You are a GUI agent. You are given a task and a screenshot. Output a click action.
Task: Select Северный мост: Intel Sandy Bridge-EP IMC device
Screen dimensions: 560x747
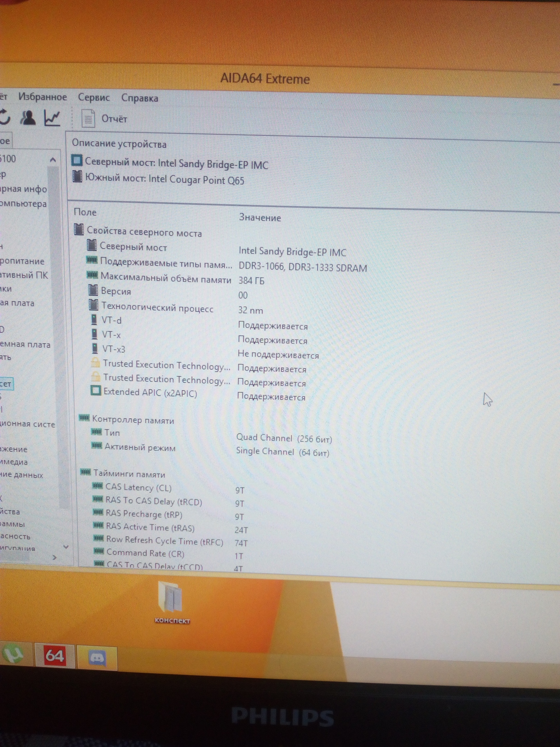pyautogui.click(x=170, y=163)
